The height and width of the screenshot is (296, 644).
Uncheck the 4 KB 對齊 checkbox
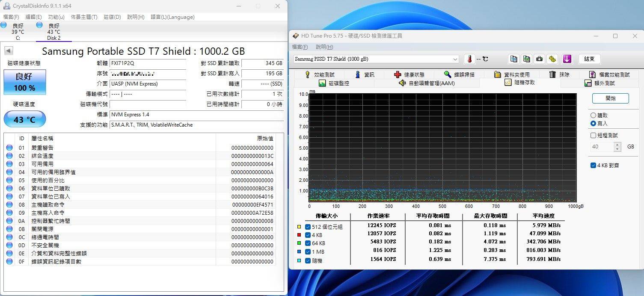pyautogui.click(x=594, y=165)
